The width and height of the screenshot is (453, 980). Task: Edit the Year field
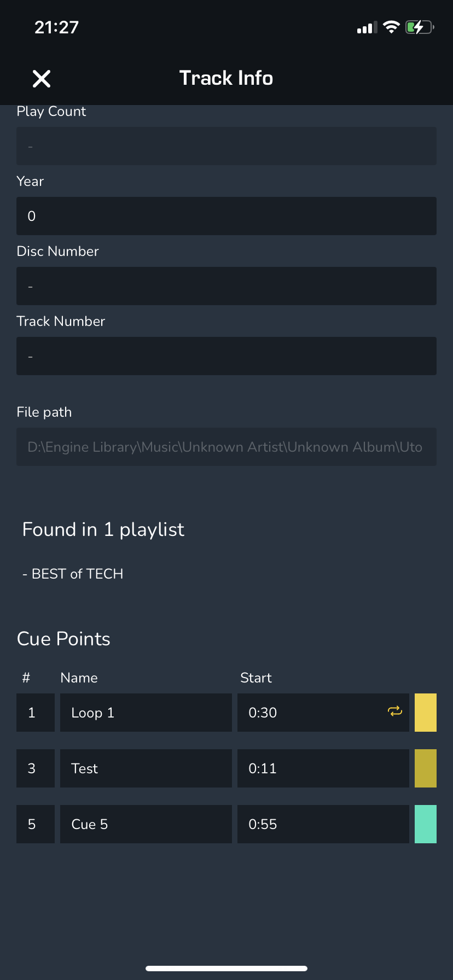pyautogui.click(x=226, y=216)
